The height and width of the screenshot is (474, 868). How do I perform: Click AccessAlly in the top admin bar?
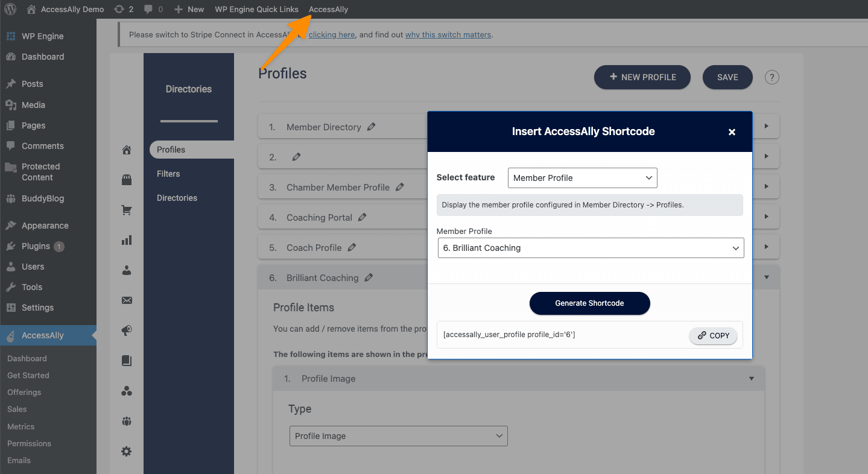point(329,9)
